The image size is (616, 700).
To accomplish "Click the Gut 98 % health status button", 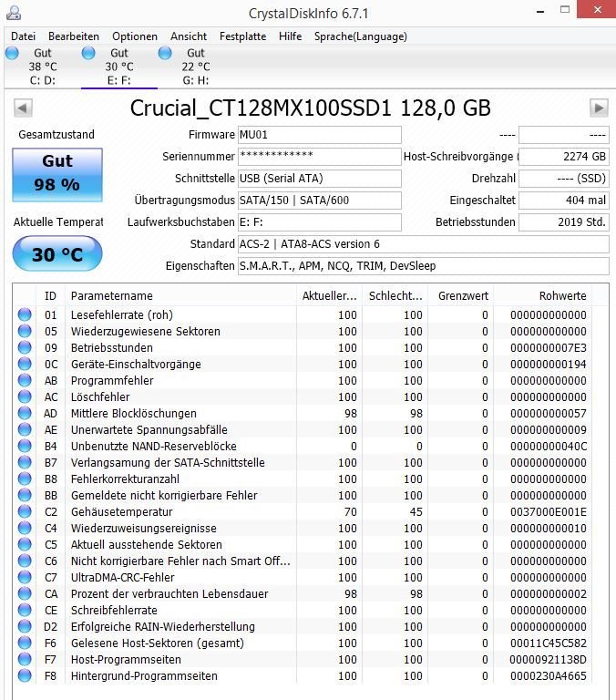I will click(x=57, y=175).
